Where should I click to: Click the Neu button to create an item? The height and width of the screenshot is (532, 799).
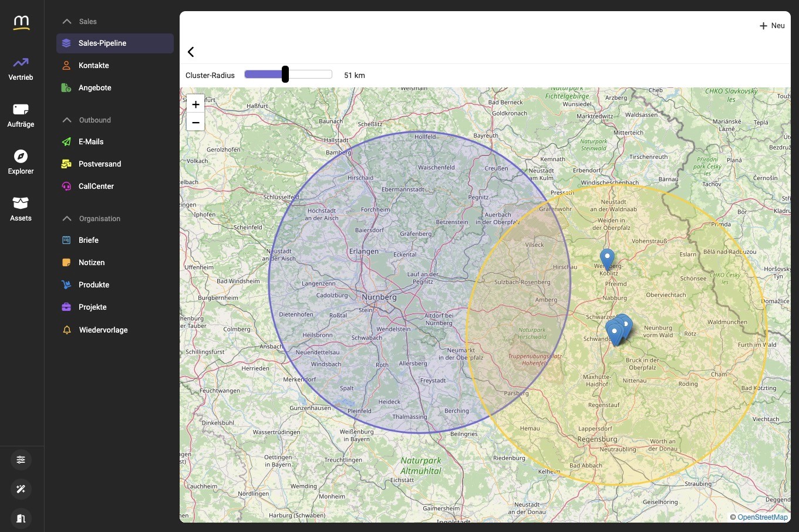[771, 25]
